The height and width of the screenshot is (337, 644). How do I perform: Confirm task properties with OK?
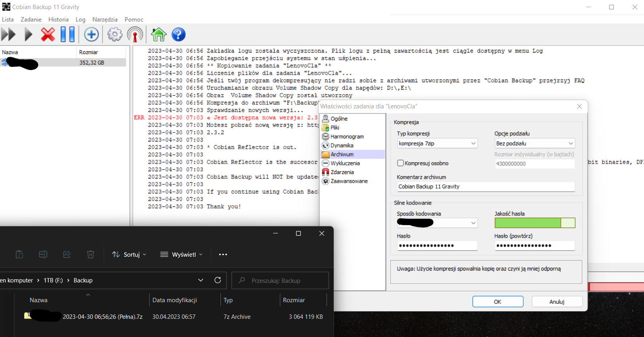tap(498, 301)
